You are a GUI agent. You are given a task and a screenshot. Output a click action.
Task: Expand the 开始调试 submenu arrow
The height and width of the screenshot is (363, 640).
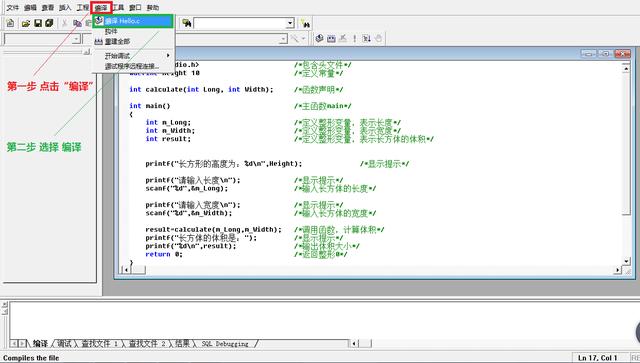(168, 55)
